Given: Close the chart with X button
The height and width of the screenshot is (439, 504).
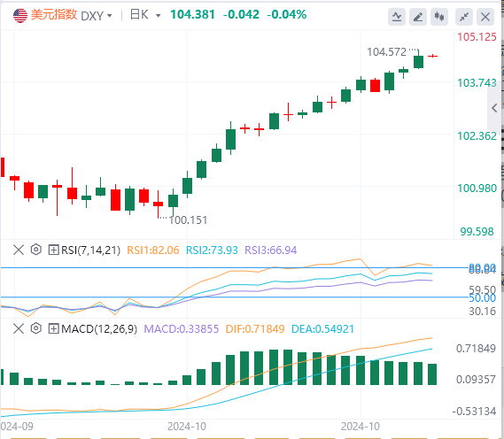Looking at the screenshot, I should (x=485, y=17).
